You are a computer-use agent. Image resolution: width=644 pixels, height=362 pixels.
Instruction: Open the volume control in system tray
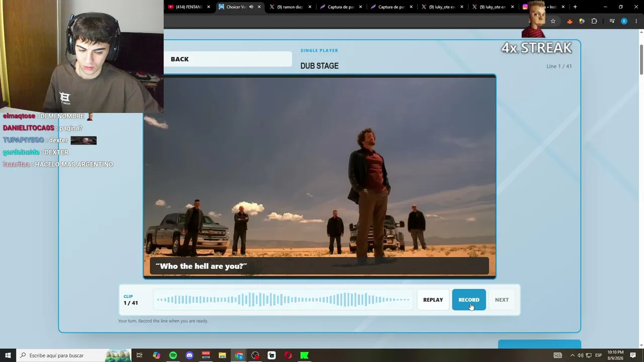(580, 355)
